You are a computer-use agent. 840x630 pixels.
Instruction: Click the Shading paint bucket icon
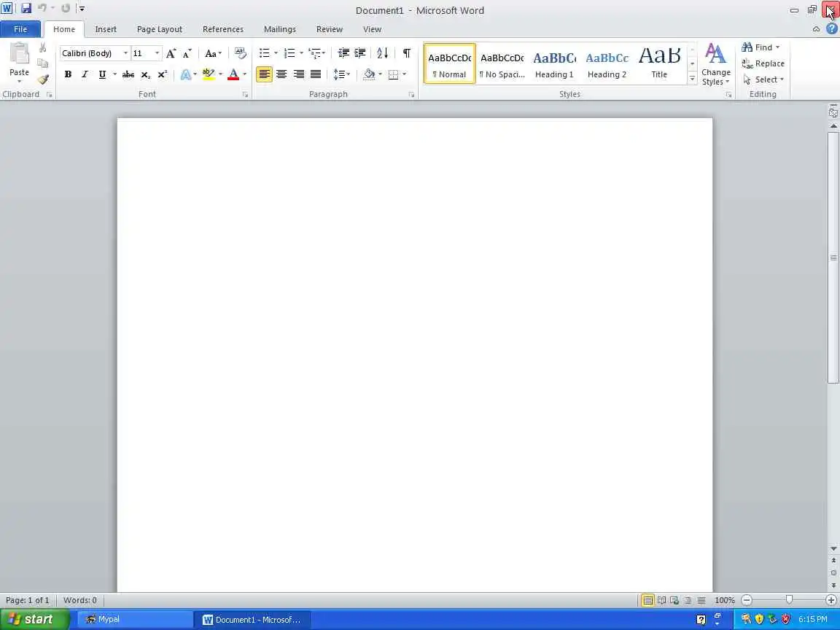[x=368, y=74]
